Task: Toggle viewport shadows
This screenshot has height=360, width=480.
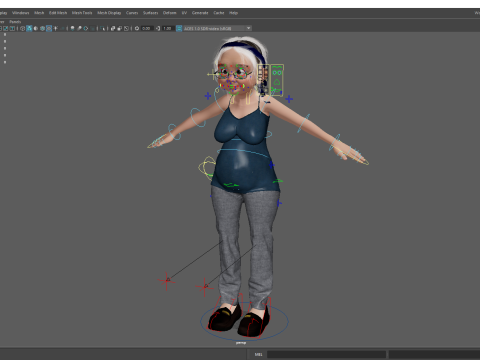Action: tap(62, 28)
